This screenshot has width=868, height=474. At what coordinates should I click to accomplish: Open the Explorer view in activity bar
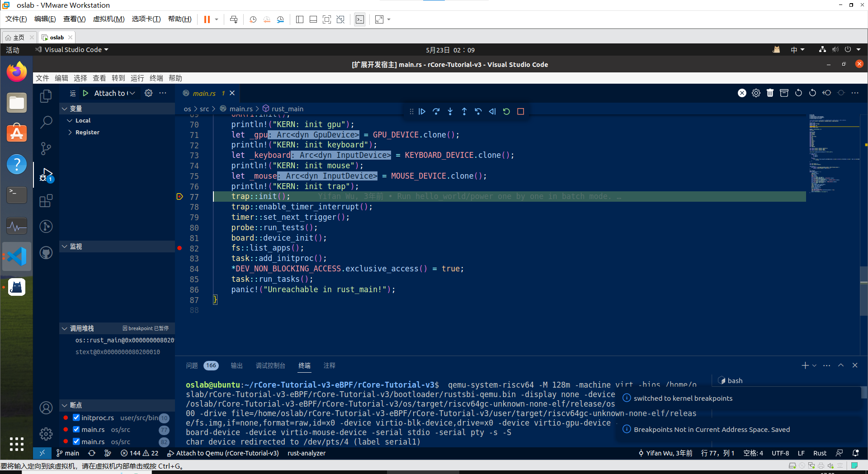[x=46, y=95]
